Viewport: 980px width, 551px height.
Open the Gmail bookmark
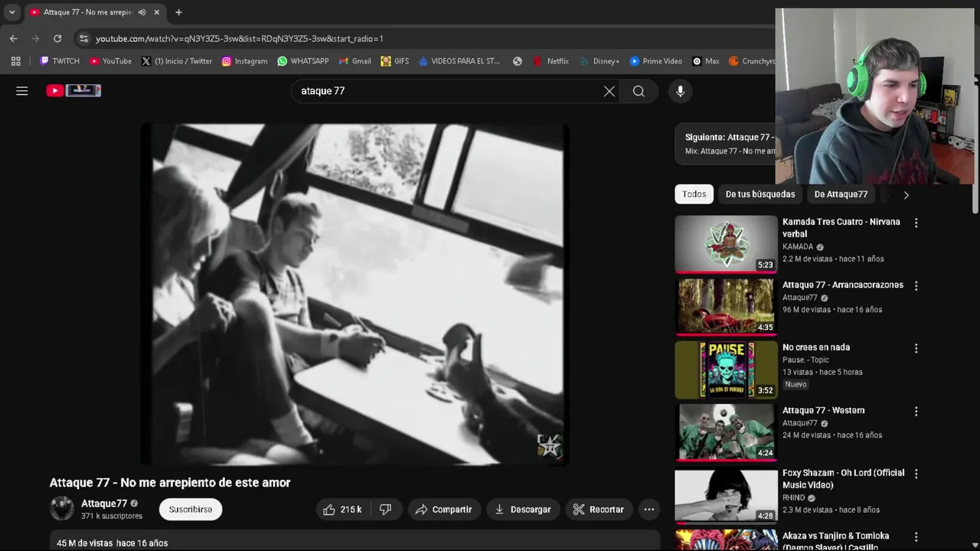[x=355, y=61]
